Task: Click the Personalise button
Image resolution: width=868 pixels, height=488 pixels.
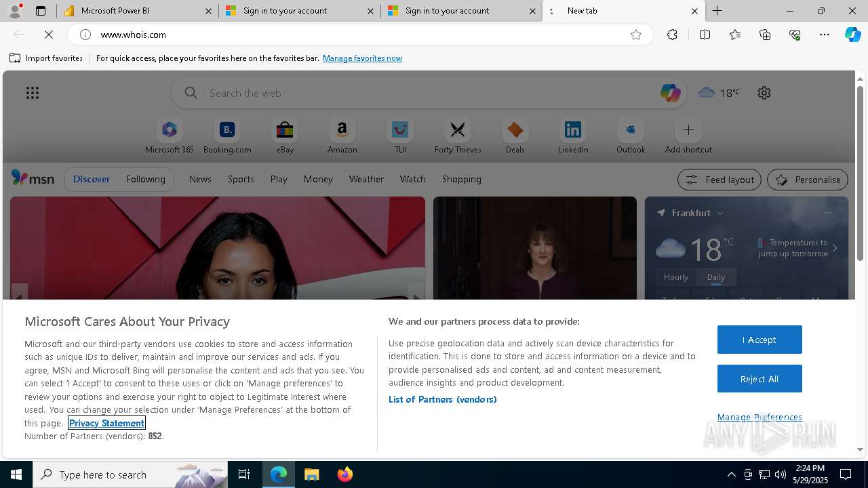Action: (x=808, y=180)
